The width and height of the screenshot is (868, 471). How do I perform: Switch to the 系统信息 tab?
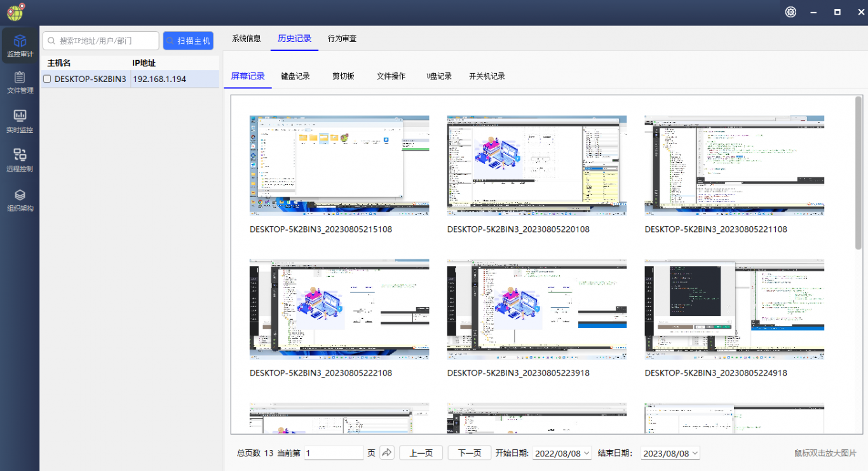[246, 38]
